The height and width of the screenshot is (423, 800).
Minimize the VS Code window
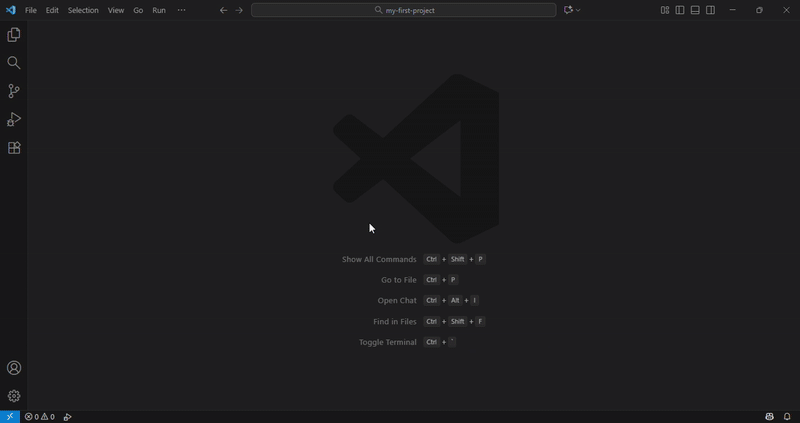tap(733, 10)
